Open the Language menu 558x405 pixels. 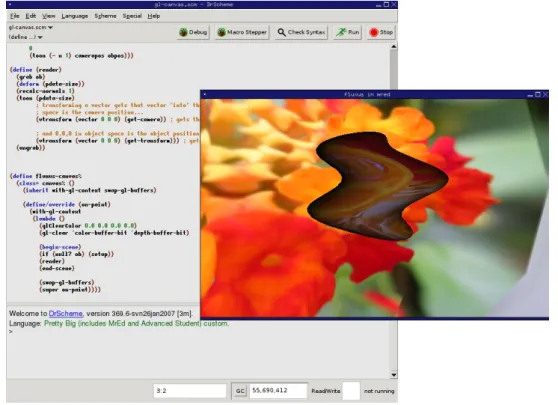[74, 16]
